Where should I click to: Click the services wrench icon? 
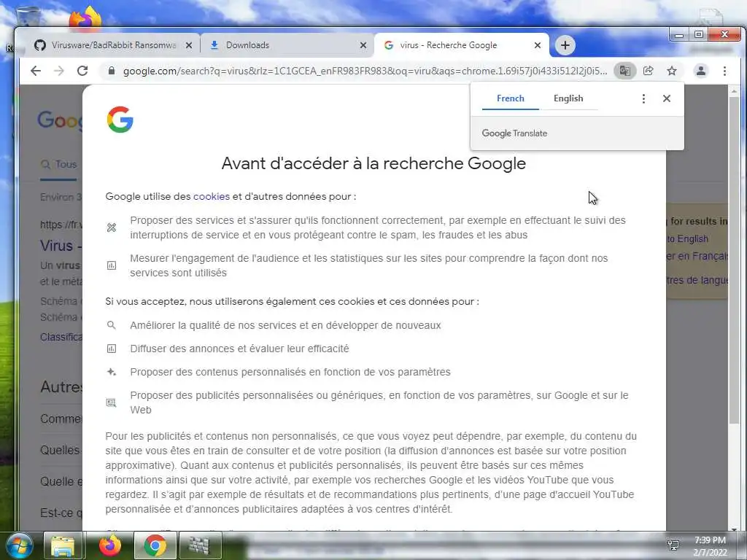[112, 227]
